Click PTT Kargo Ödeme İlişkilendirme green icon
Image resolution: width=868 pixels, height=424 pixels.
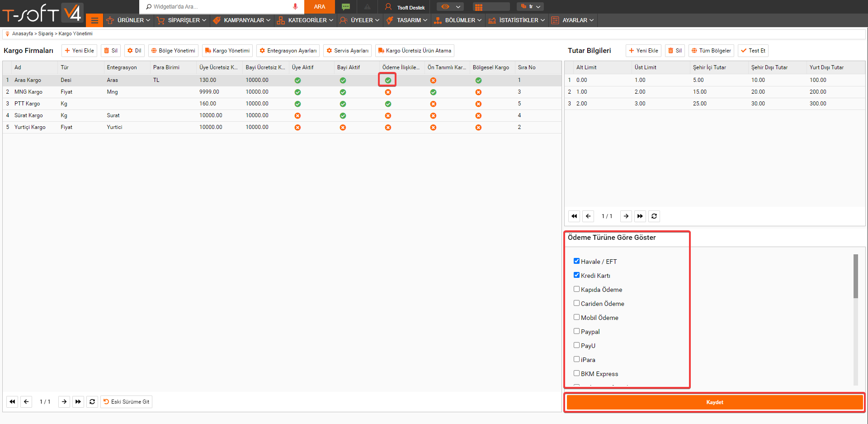pyautogui.click(x=388, y=104)
